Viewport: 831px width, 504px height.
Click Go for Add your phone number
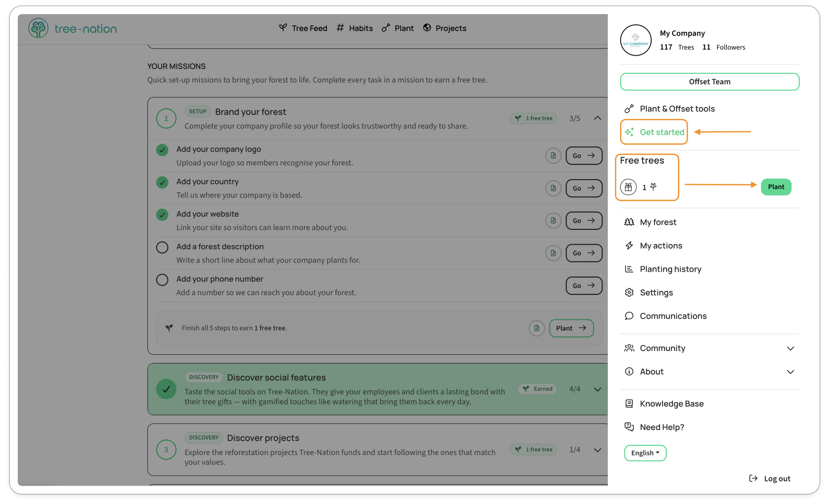[x=584, y=285]
